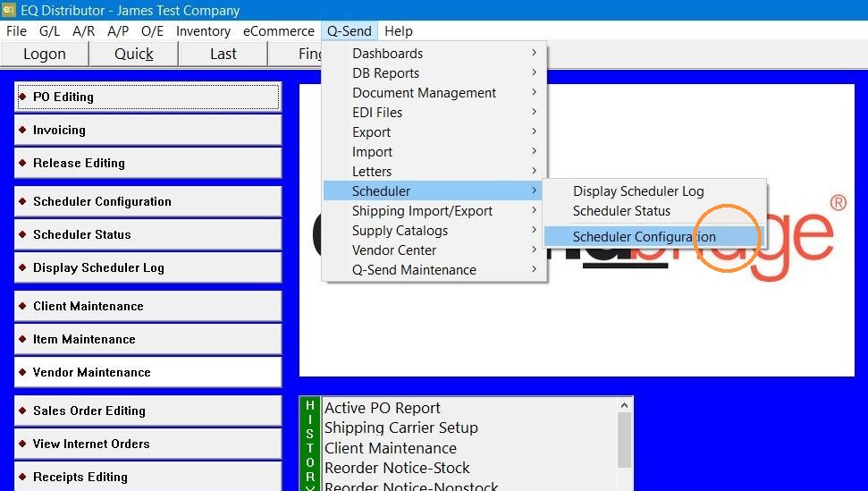Viewport: 868px width, 491px height.
Task: Select Active PO Report in history list
Action: pos(469,408)
